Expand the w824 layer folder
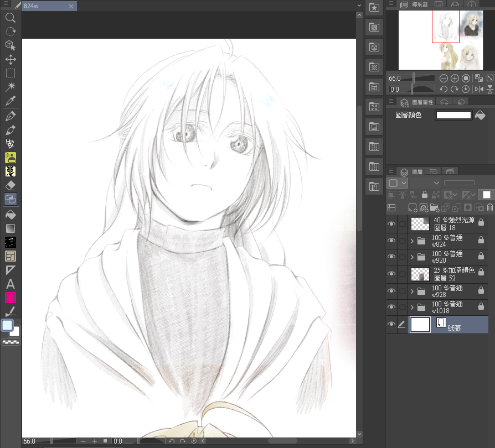Viewport: 495px width, 448px height. (412, 241)
